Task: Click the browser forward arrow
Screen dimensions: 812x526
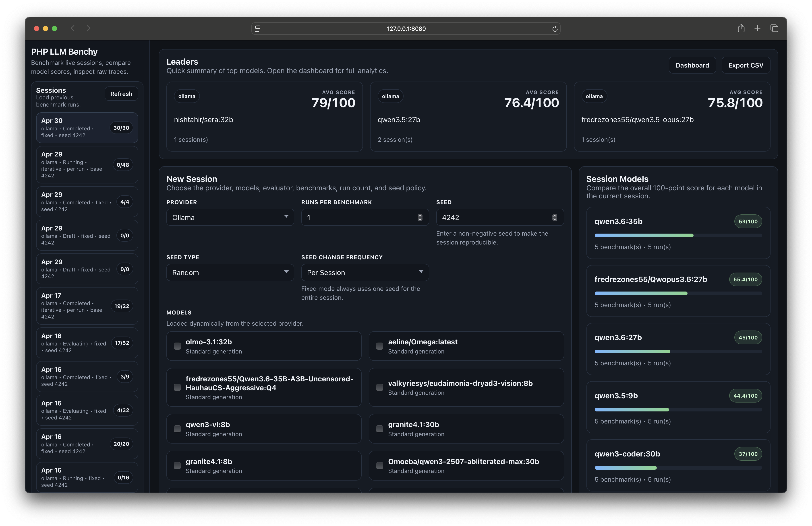Action: tap(88, 28)
